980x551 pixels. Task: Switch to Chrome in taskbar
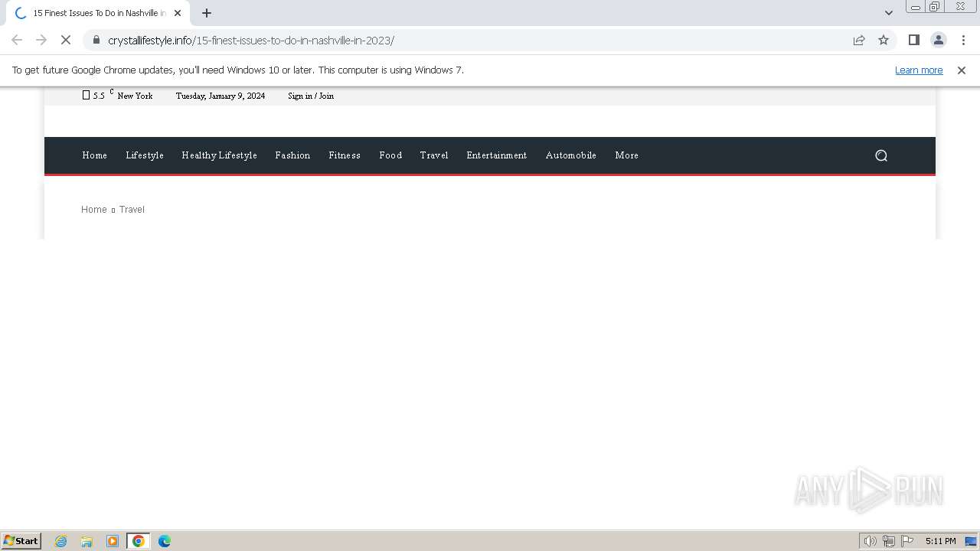click(139, 541)
